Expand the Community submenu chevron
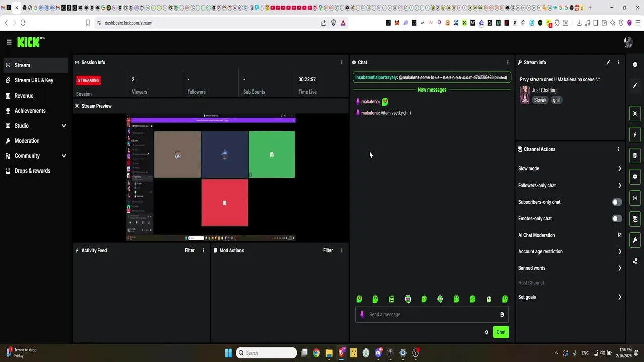 coord(64,156)
